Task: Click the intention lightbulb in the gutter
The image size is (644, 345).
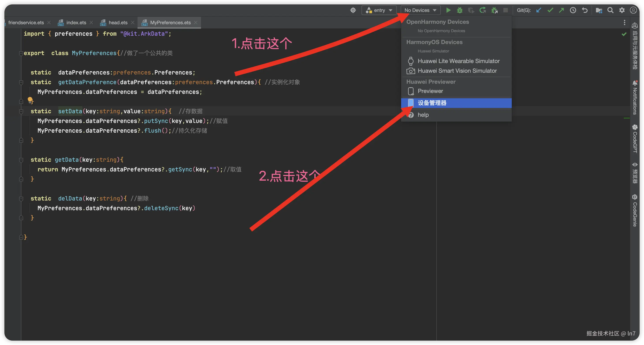Action: click(30, 100)
